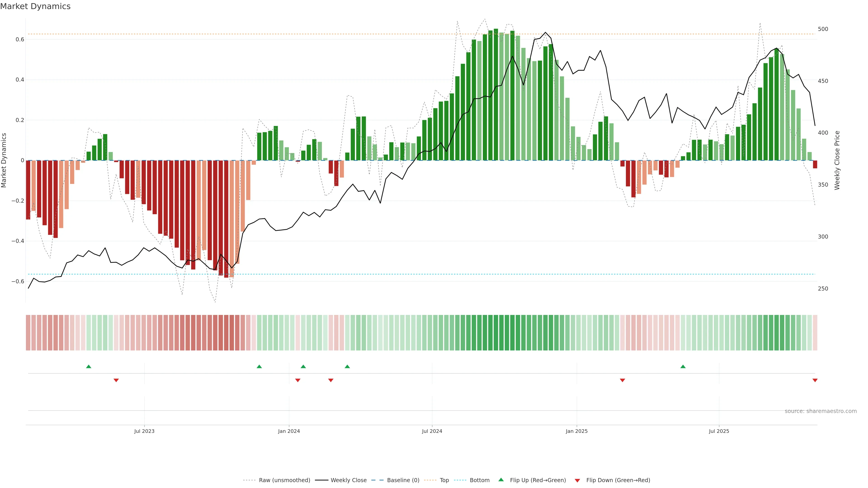Click the Weekly Close Price axis title
Viewport: 868px width, 488px height.
pyautogui.click(x=837, y=160)
